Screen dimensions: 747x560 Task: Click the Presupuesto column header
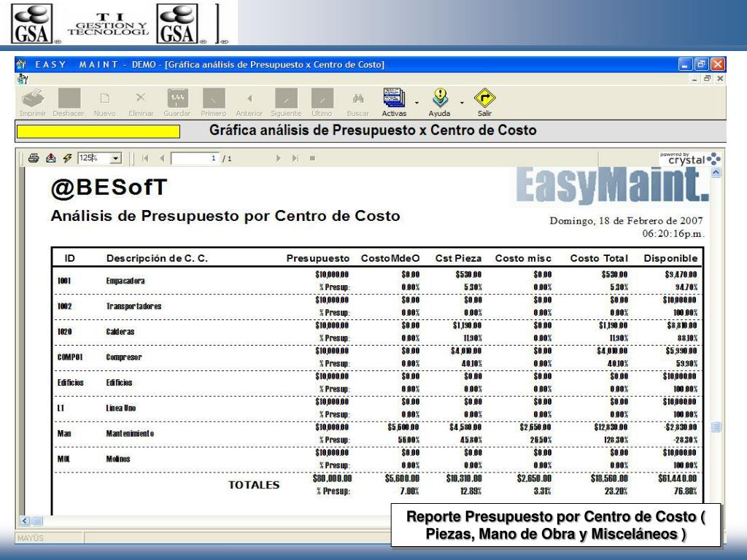coord(318,258)
